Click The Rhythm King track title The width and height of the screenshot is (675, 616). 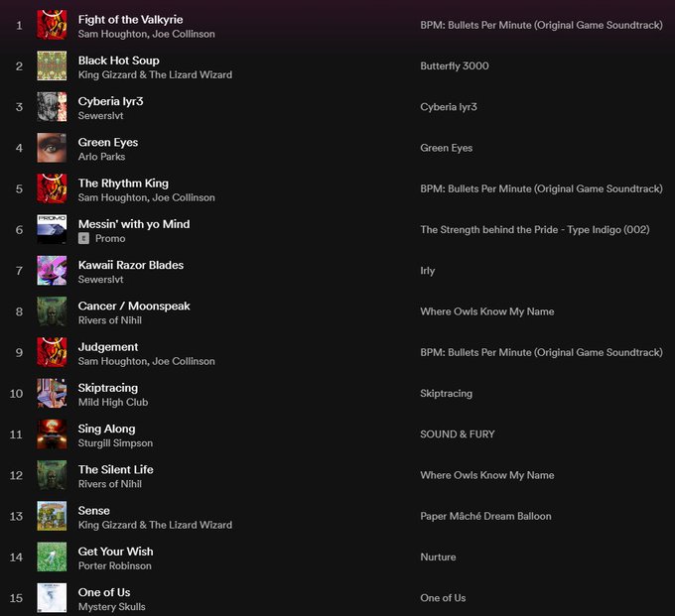[123, 184]
